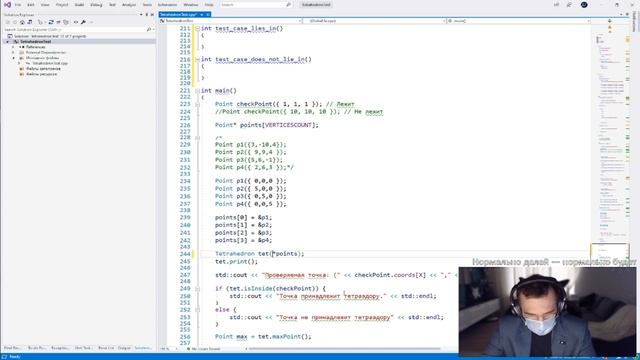This screenshot has height=360, width=640.
Task: Open the File menu
Action: (x=18, y=4)
